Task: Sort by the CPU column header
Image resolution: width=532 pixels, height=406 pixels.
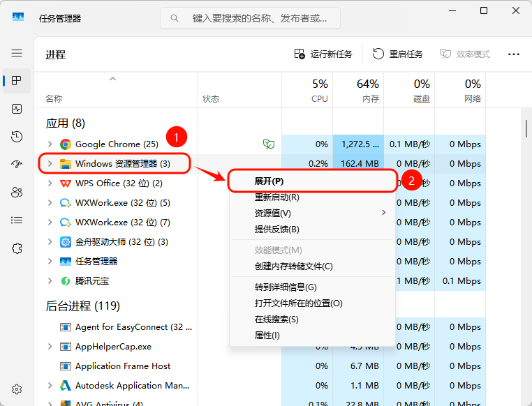Action: pyautogui.click(x=307, y=90)
